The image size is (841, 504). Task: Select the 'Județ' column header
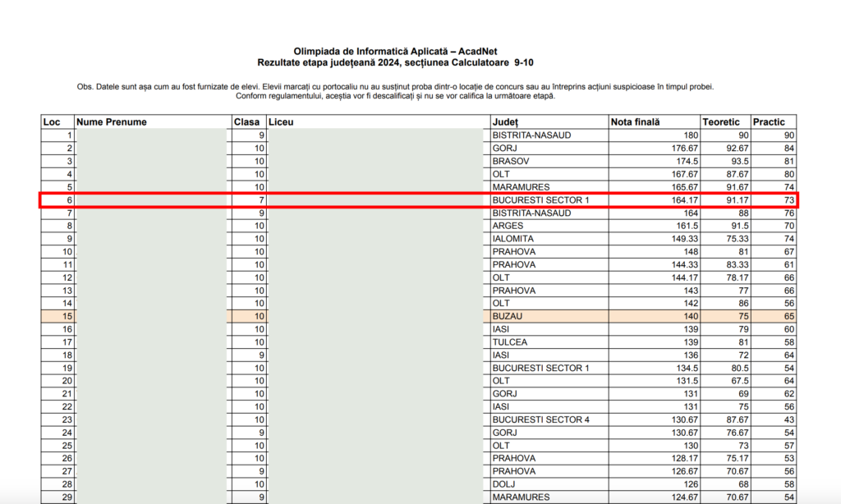(x=505, y=122)
